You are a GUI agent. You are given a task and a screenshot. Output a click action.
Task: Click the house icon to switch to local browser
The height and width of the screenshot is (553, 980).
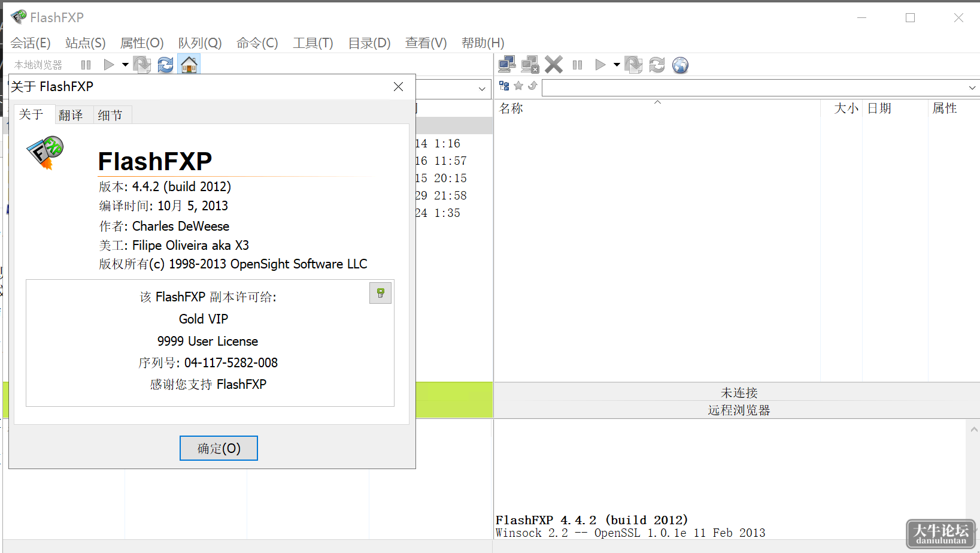coord(189,65)
